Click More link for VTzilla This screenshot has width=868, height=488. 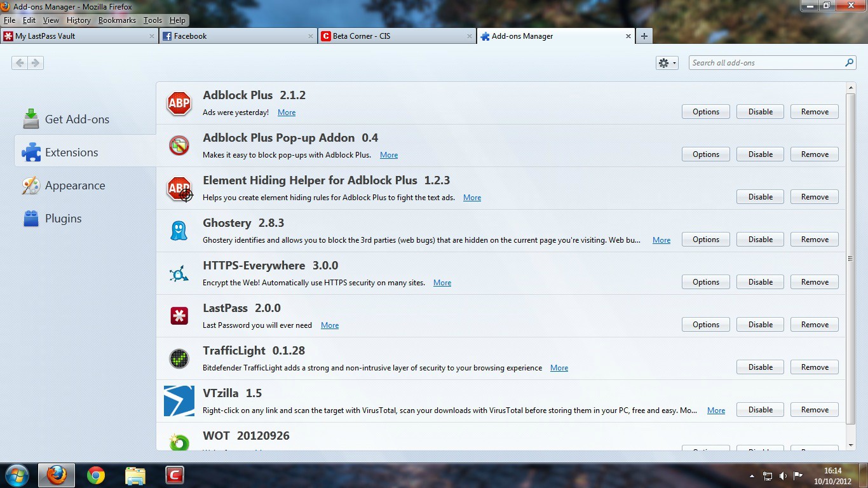[716, 410]
